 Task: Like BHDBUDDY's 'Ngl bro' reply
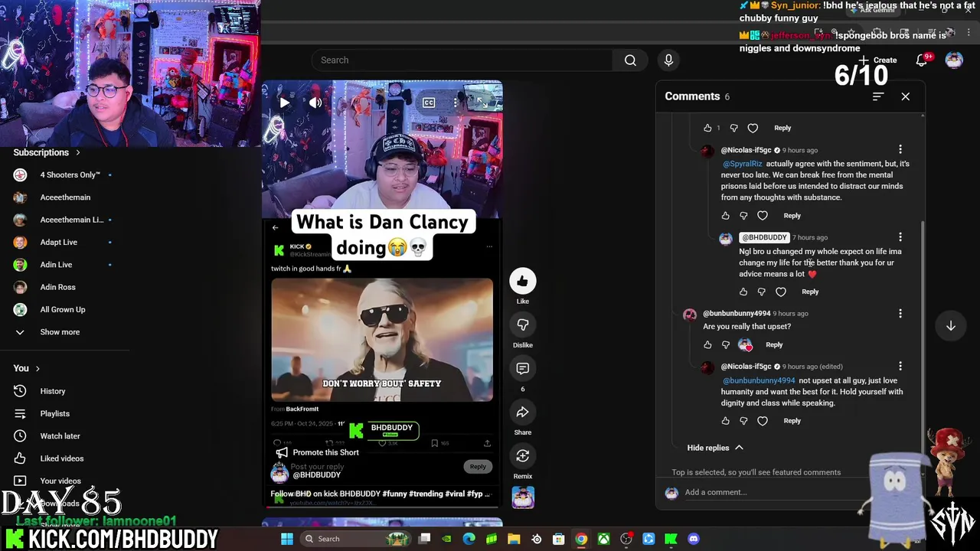tap(743, 292)
